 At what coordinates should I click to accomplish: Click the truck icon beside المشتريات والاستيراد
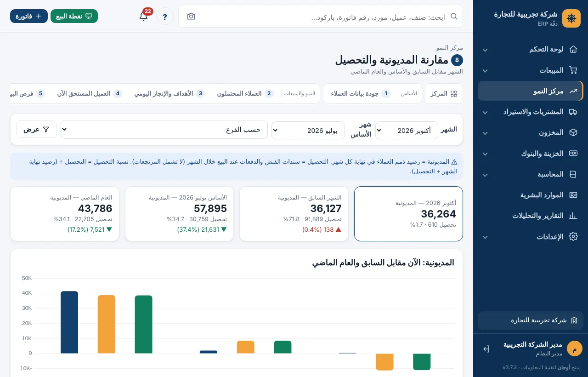(x=573, y=112)
